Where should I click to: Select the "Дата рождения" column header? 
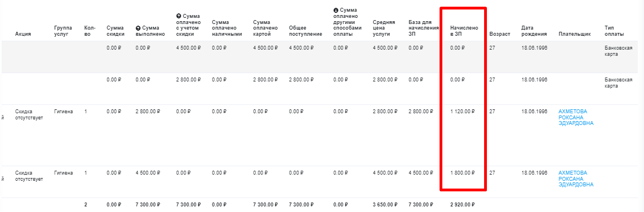click(534, 31)
